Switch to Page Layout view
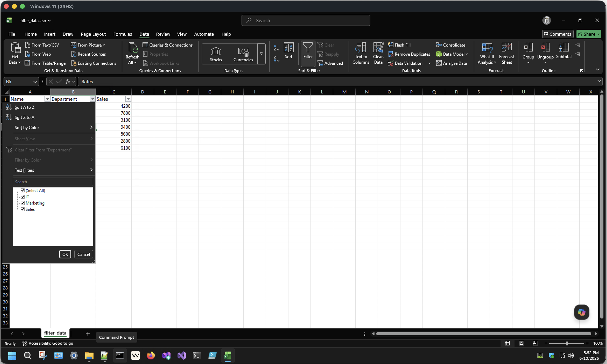This screenshot has width=607, height=364. point(521,343)
